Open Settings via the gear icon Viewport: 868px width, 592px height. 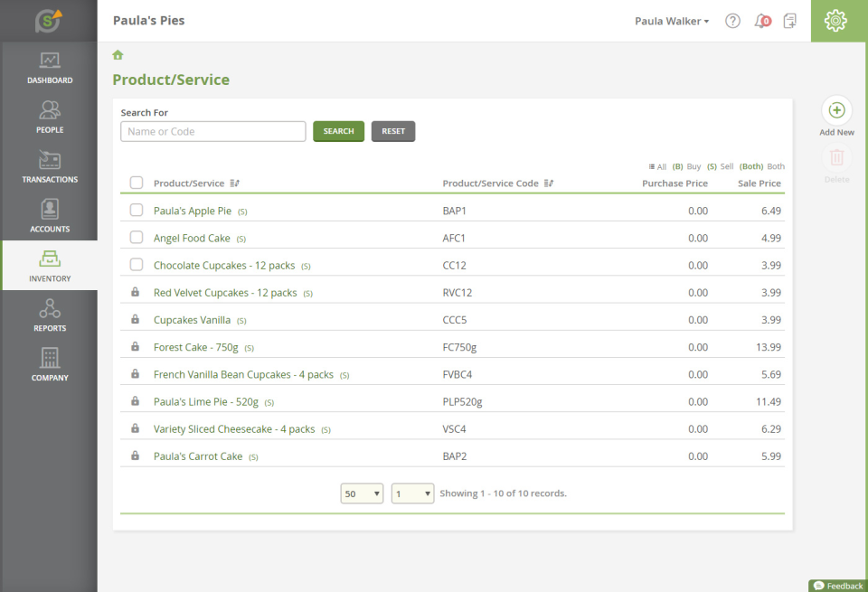coord(836,20)
